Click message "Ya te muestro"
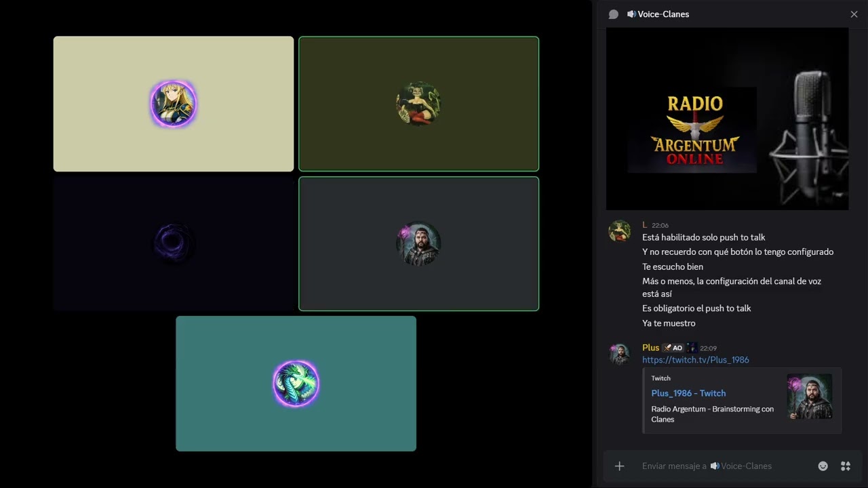Viewport: 868px width, 488px height. point(669,323)
